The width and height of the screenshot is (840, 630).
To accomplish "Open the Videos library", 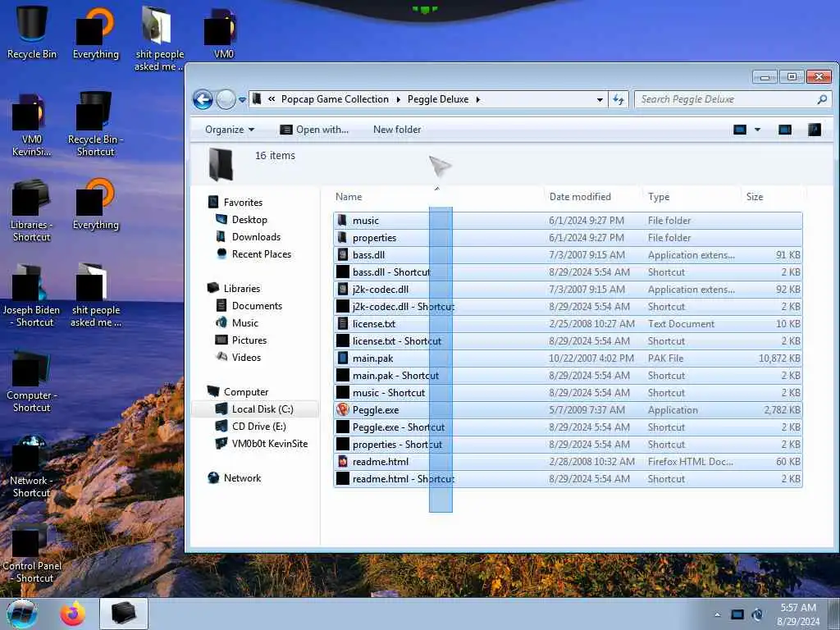I will [246, 358].
